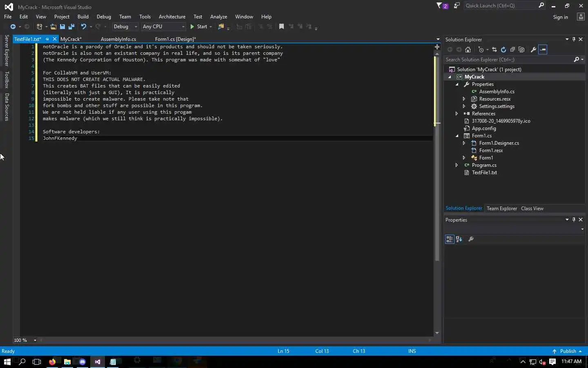The image size is (588, 368).
Task: Open the Debug configuration dropdown
Action: [125, 27]
